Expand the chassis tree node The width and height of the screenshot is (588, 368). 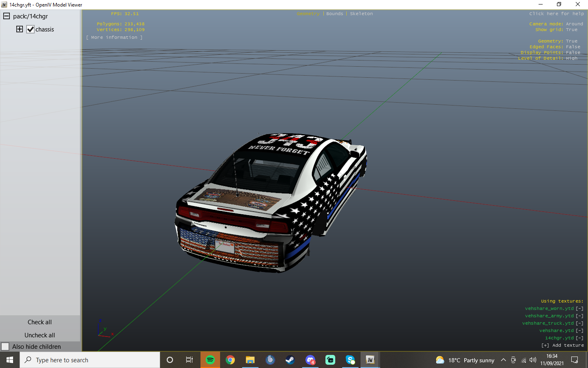tap(20, 29)
